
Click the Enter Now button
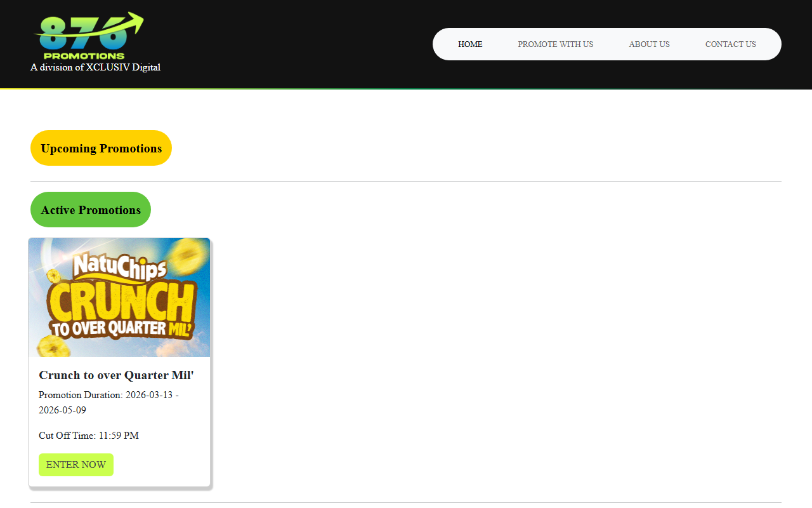click(x=76, y=465)
